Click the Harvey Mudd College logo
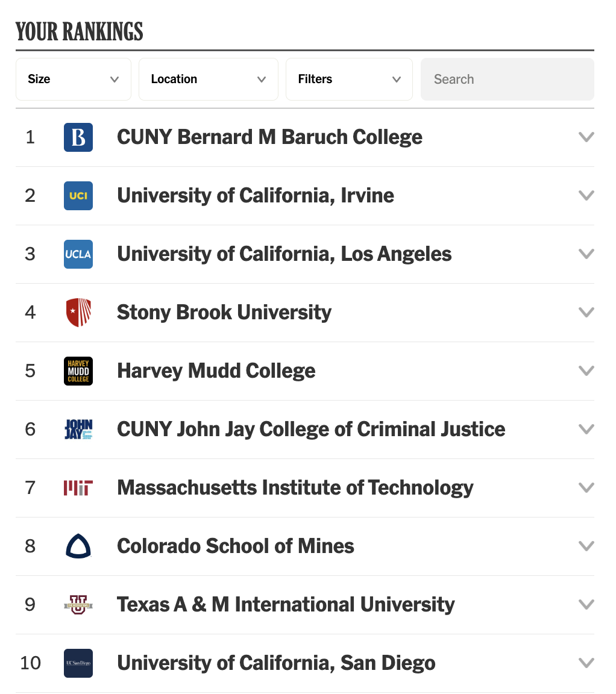 tap(78, 371)
